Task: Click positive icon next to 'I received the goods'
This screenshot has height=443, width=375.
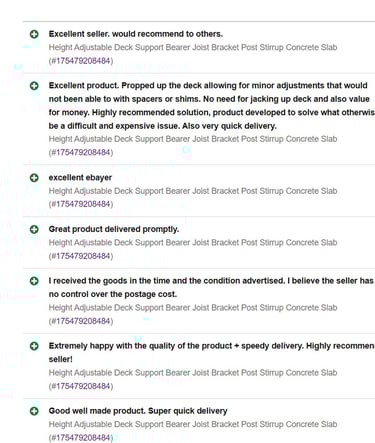Action: [34, 281]
